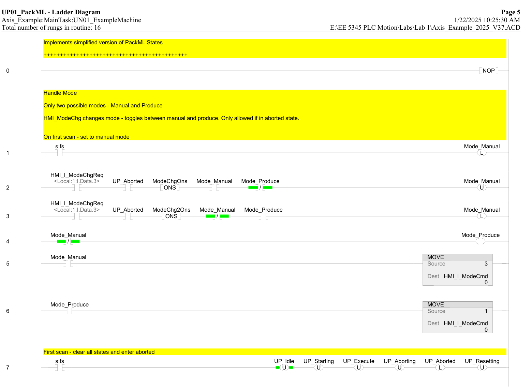Select the Mode_Manual latch coil on rung 1
This screenshot has width=532, height=392.
[482, 153]
